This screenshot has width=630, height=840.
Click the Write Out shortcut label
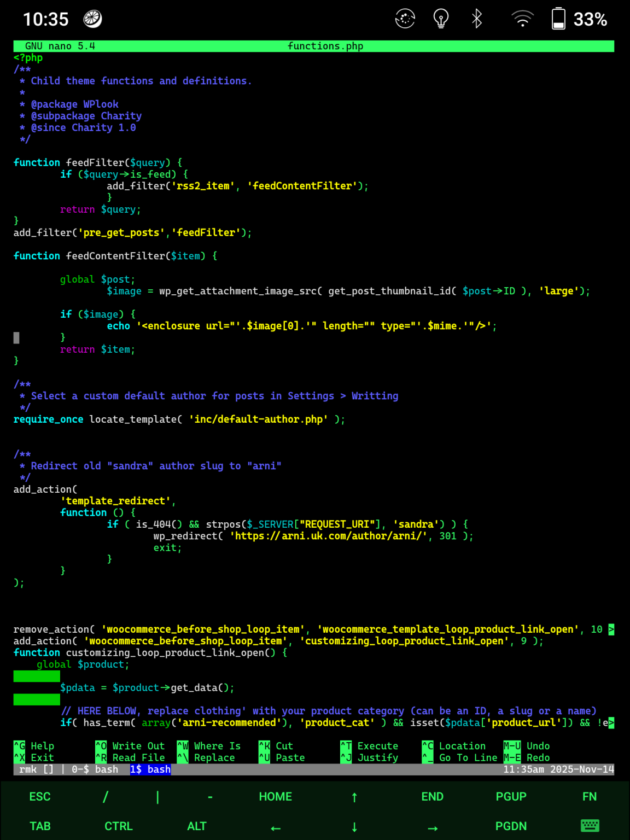click(138, 746)
